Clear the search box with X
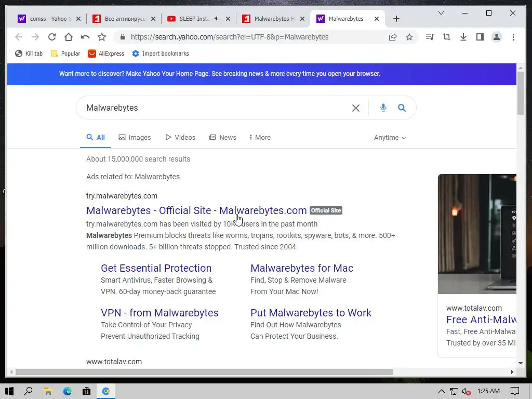532x399 pixels. 355,108
